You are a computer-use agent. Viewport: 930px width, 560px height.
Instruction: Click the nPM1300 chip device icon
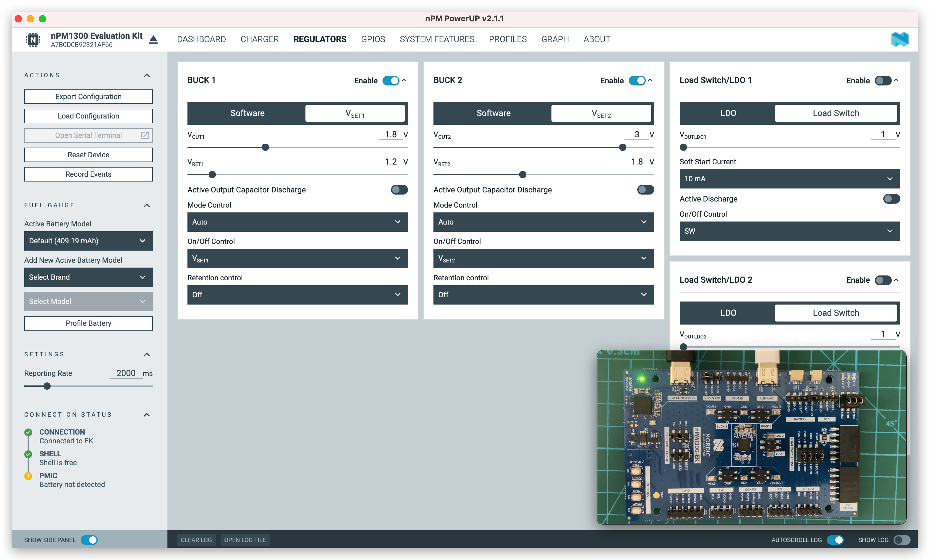click(33, 39)
